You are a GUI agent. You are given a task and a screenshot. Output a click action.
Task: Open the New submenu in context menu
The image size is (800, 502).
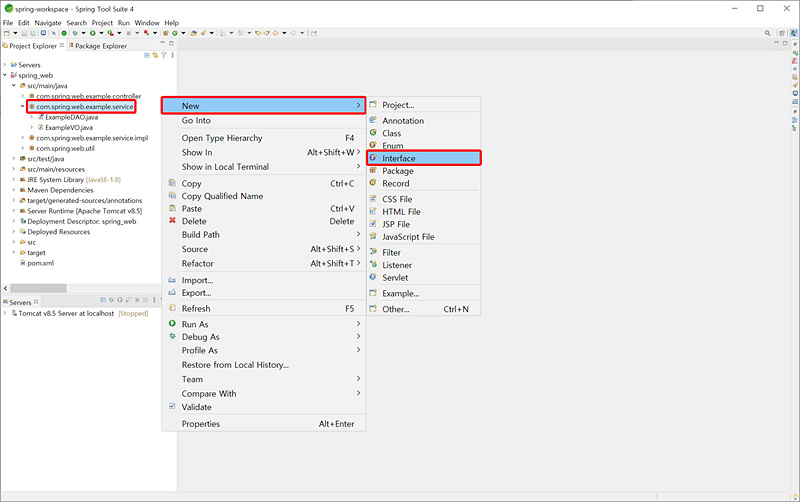tap(264, 106)
